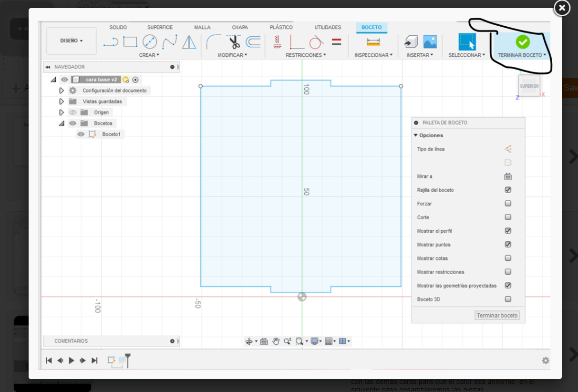The width and height of the screenshot is (578, 392).
Task: Expand Configuración del documento node
Action: 62,91
